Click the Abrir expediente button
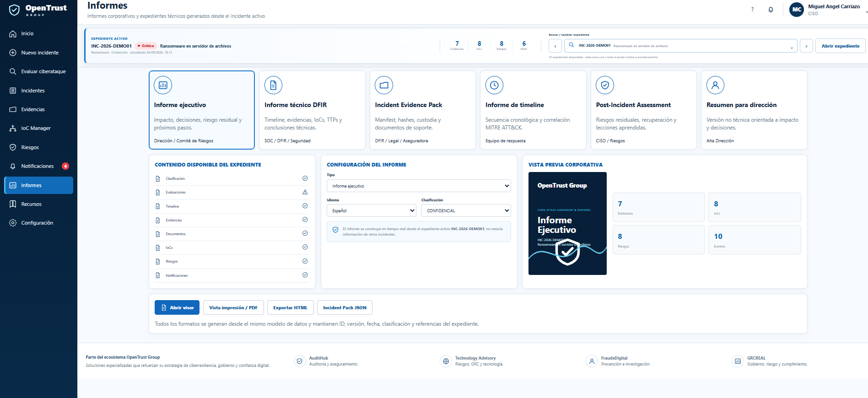Viewport: 868px width, 398px height. point(840,46)
